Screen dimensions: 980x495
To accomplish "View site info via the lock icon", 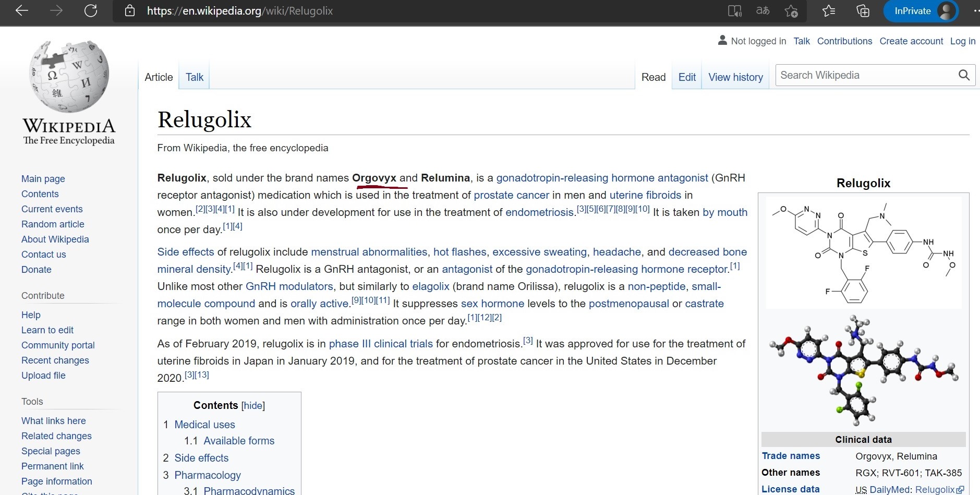I will [x=130, y=11].
